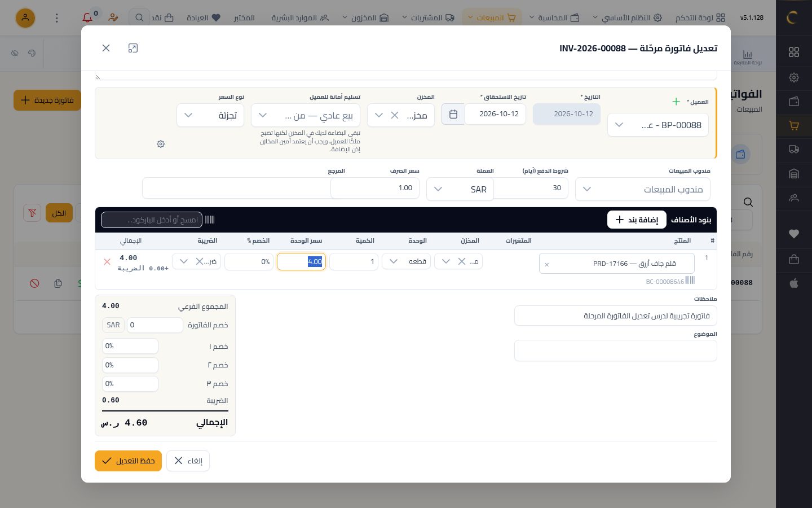
Task: Open the settings gear in the invoice header
Action: point(161,144)
